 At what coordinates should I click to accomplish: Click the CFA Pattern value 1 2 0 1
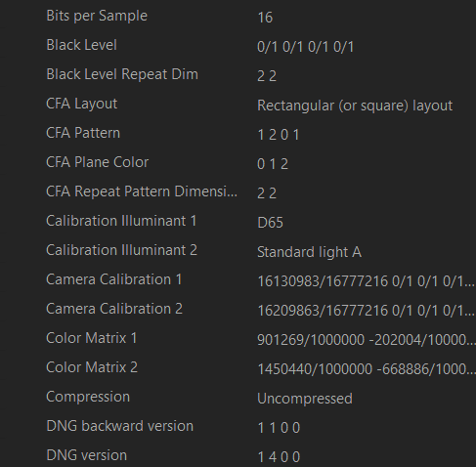click(279, 135)
